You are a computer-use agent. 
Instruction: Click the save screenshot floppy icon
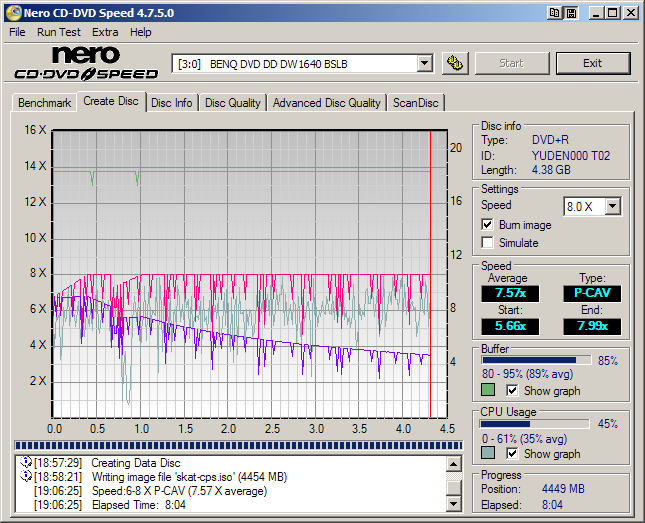[x=571, y=13]
